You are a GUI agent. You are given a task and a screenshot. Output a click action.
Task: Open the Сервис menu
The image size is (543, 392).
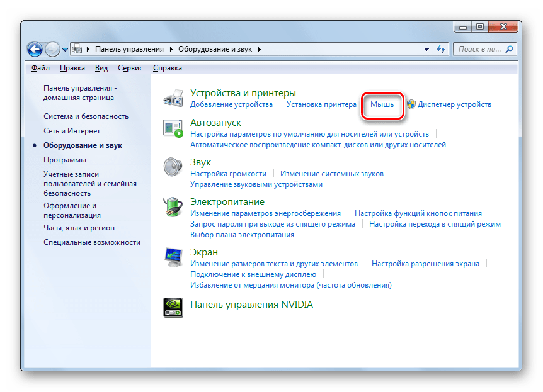click(x=130, y=68)
